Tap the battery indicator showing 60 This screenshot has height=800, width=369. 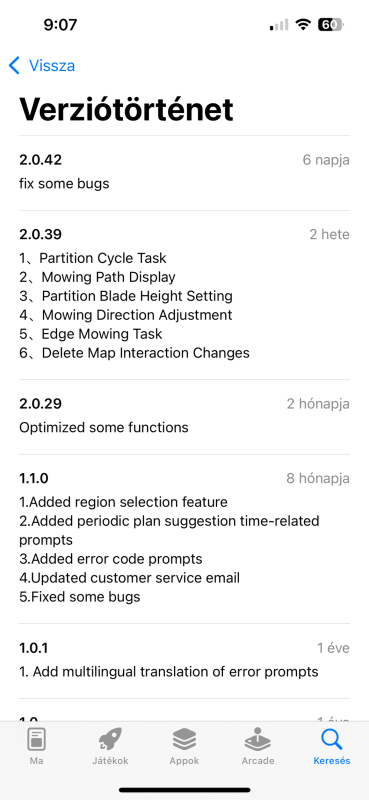[x=331, y=24]
